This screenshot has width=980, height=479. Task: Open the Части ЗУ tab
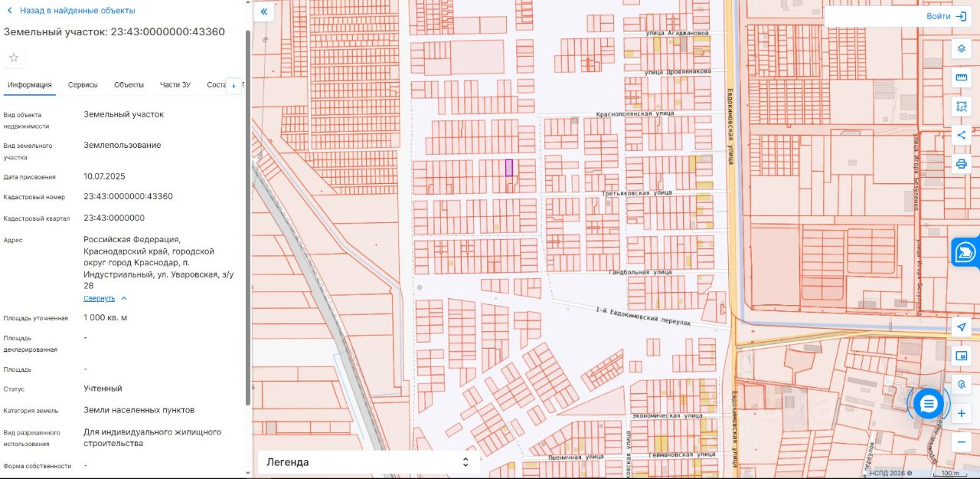click(x=175, y=85)
